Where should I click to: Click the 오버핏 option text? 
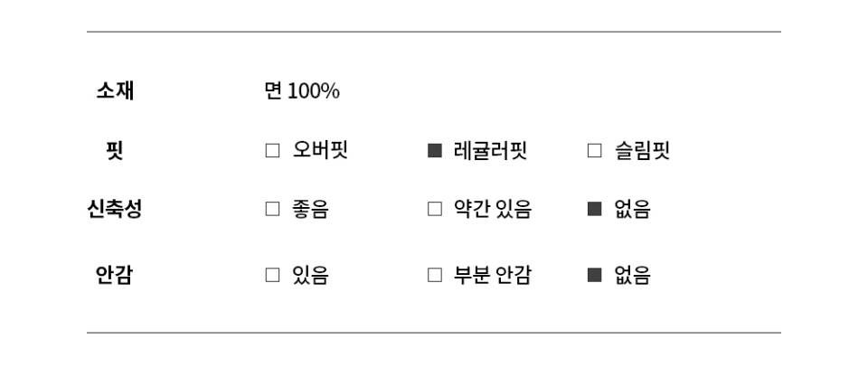coord(320,151)
